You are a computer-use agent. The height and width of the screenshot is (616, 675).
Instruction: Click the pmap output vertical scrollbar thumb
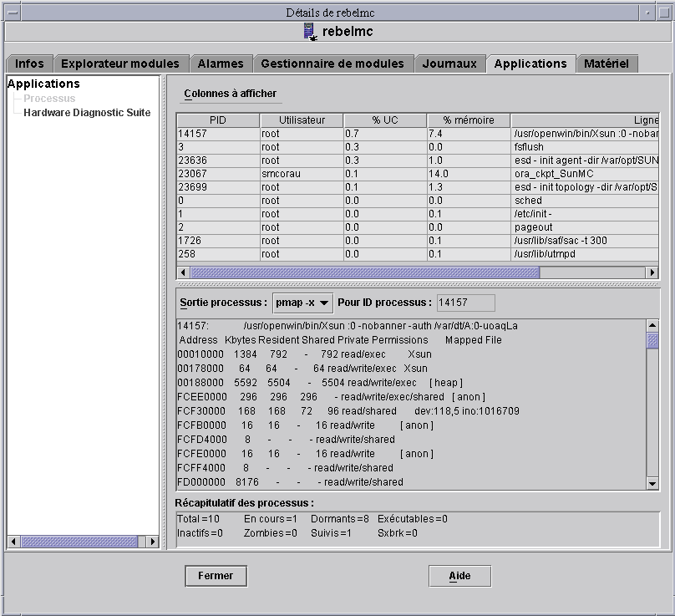click(652, 340)
